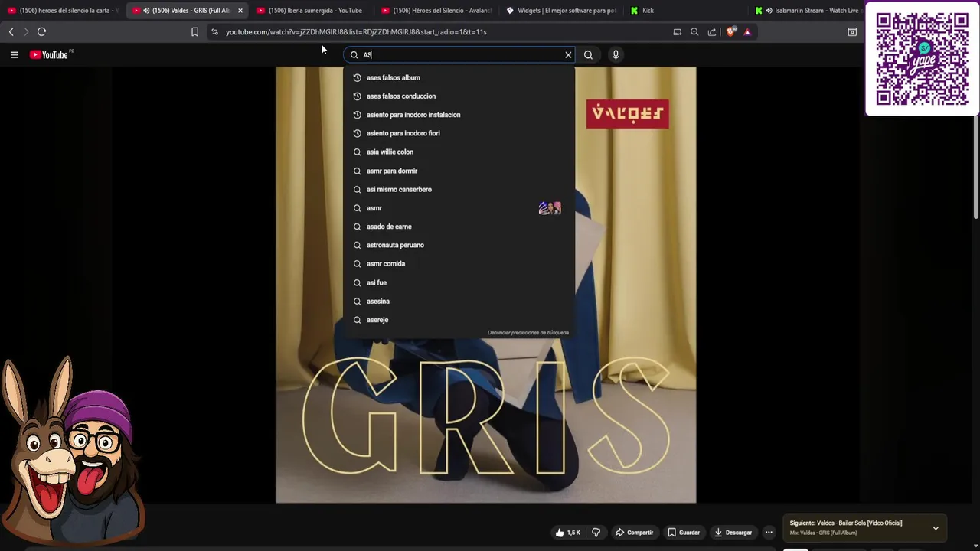The height and width of the screenshot is (551, 980).
Task: Open the Brave Rewards triangle icon
Action: [747, 31]
